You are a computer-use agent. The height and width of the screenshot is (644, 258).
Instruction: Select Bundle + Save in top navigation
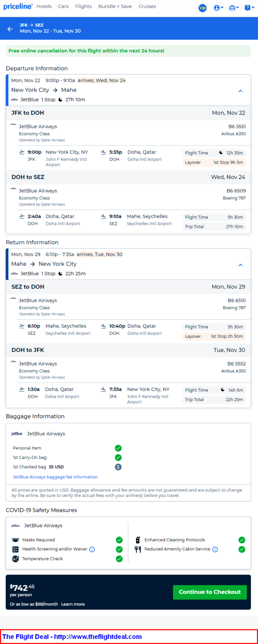click(x=115, y=7)
